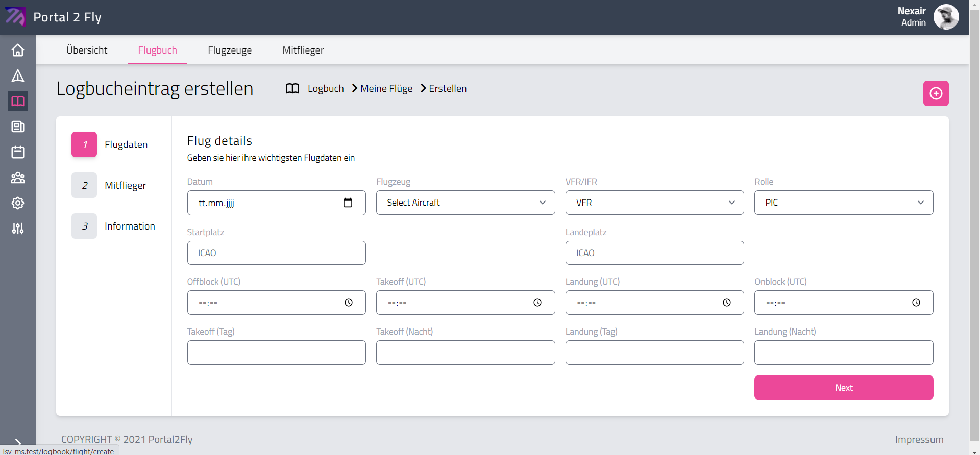Click the sliders icon in the sidebar
The image size is (980, 455).
(18, 229)
